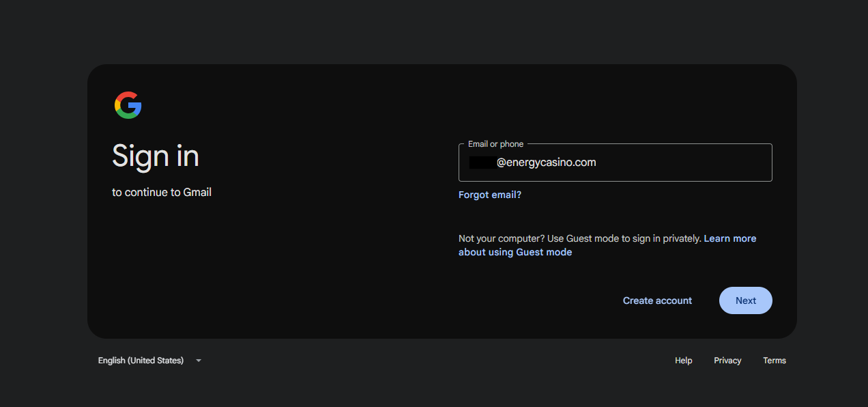Viewport: 868px width, 407px height.
Task: Click the 'to continue to Gmail' text
Action: [162, 193]
